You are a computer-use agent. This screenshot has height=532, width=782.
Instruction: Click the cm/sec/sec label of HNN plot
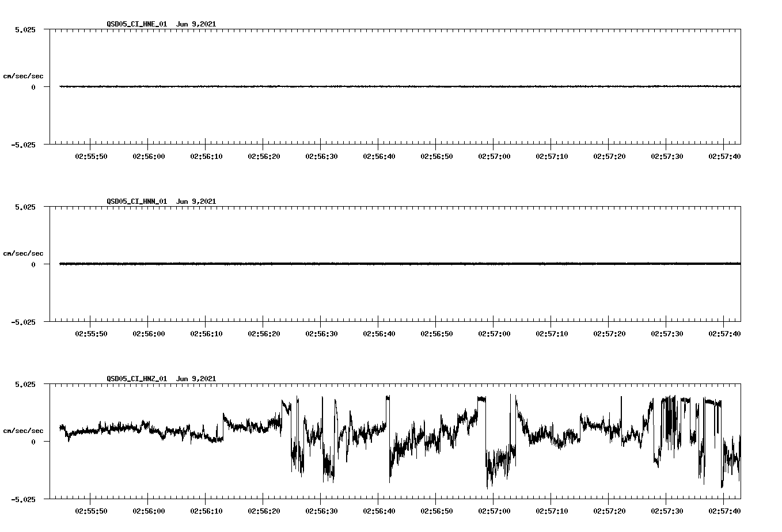(x=23, y=253)
